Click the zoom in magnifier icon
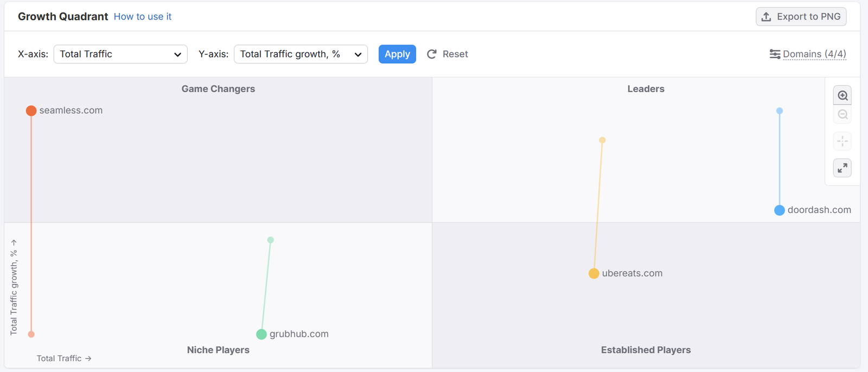This screenshot has height=372, width=868. click(843, 96)
